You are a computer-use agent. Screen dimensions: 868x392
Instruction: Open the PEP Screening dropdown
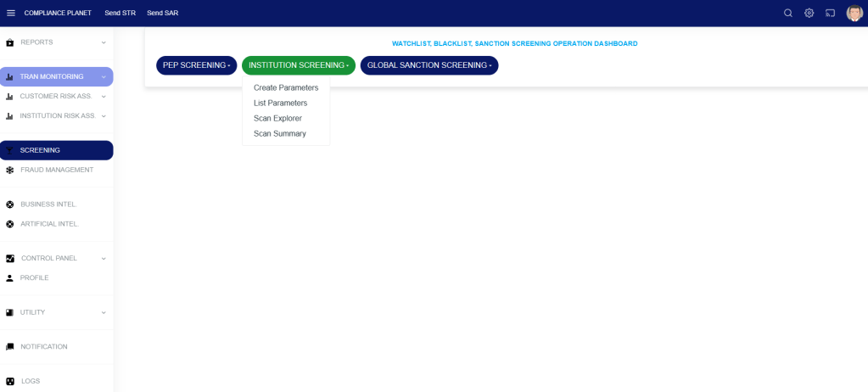[196, 65]
